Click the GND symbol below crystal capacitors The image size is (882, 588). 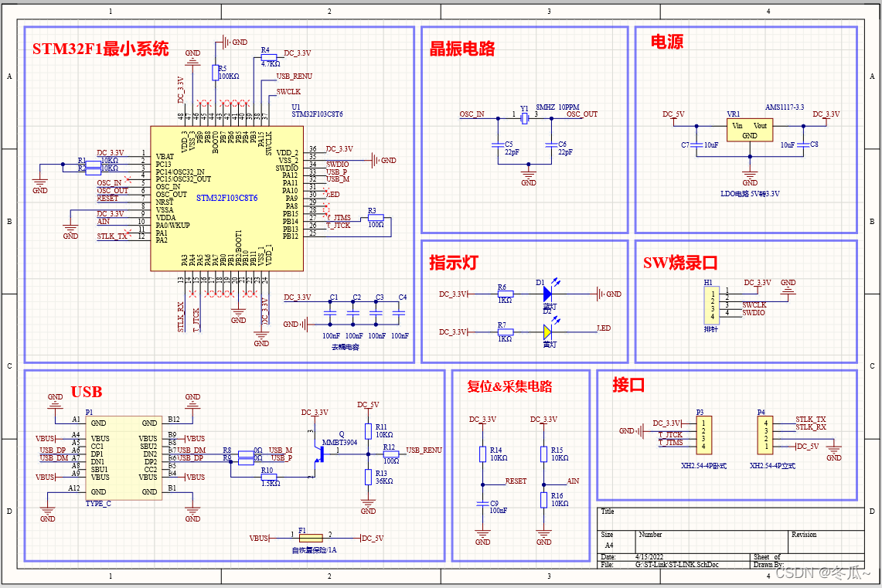click(528, 175)
